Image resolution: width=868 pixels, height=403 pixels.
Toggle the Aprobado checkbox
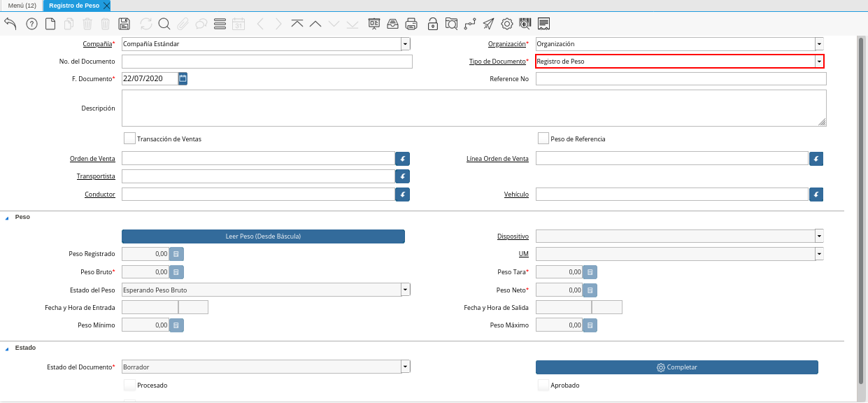543,385
